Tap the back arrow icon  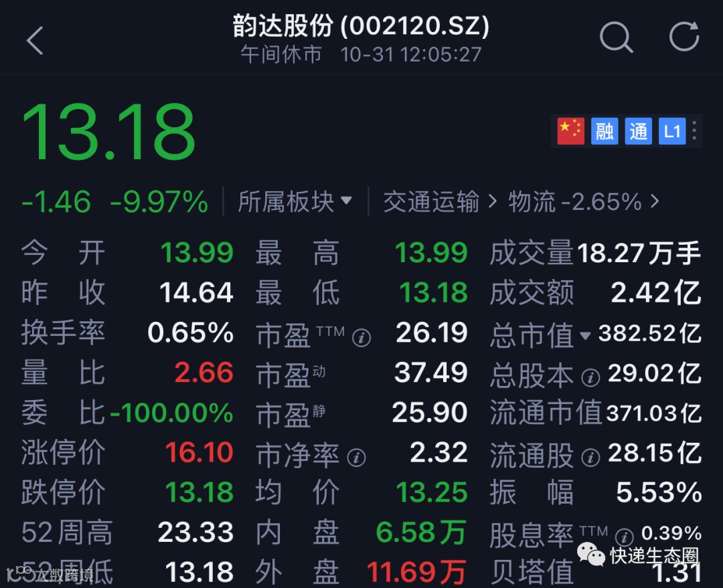pyautogui.click(x=35, y=41)
